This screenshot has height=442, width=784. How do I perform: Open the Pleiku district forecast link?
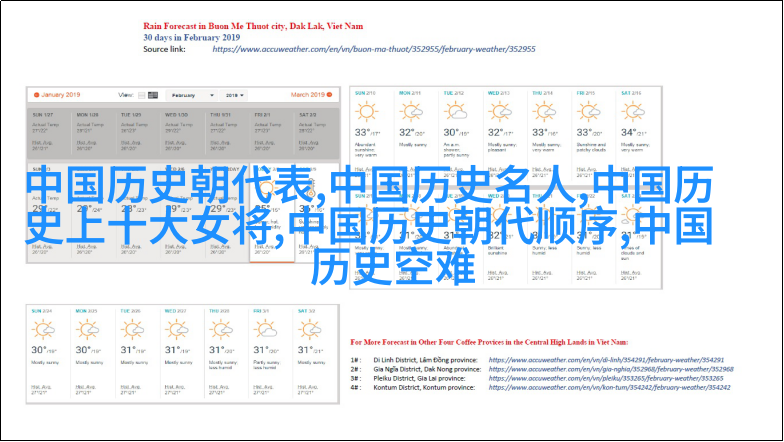point(606,378)
